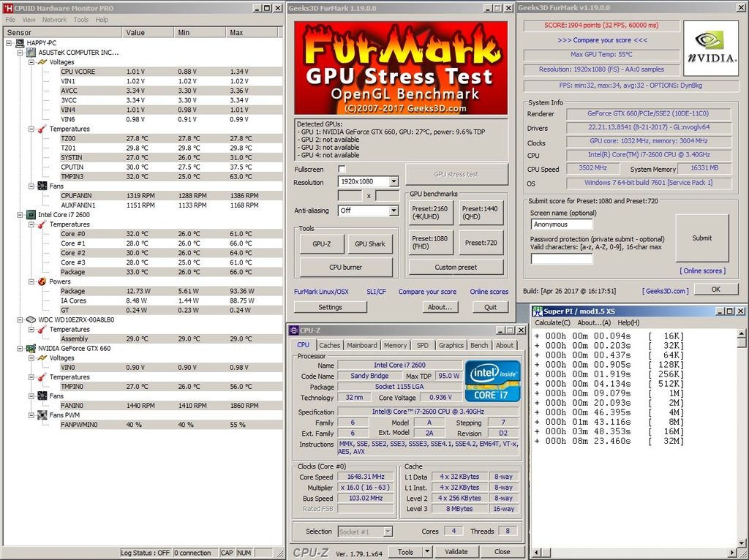Screen dimensions: 749x560
Task: Click the password protection input field
Action: point(561,259)
